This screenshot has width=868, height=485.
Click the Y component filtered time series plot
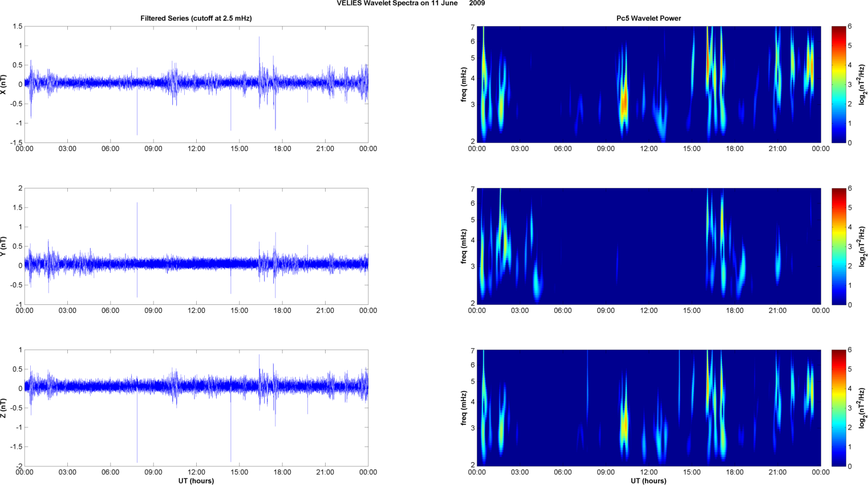(x=196, y=246)
